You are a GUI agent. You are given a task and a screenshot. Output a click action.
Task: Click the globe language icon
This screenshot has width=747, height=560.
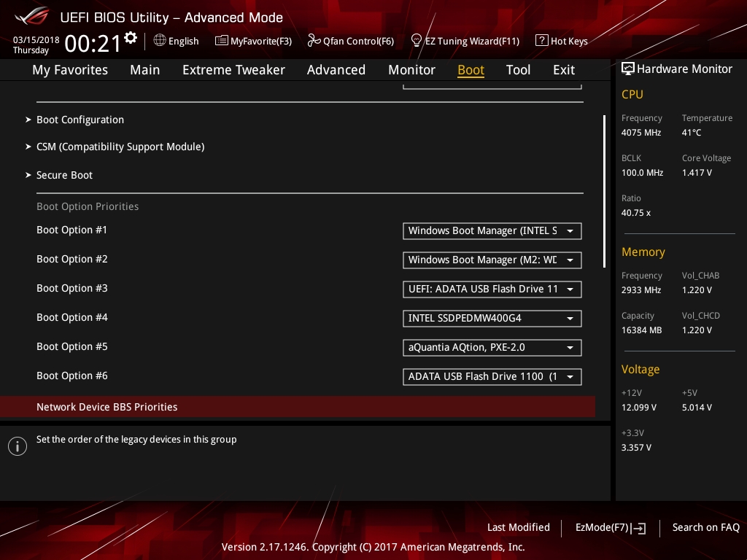[160, 41]
